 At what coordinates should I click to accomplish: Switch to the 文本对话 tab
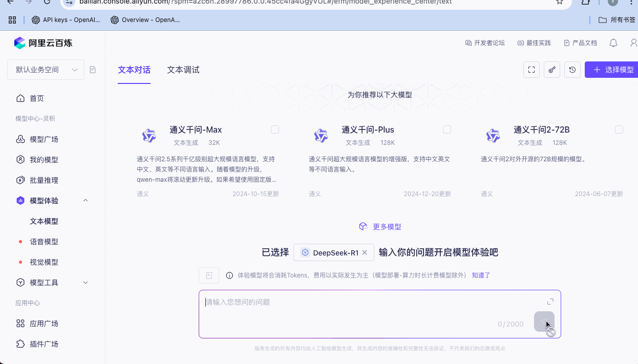pyautogui.click(x=134, y=70)
